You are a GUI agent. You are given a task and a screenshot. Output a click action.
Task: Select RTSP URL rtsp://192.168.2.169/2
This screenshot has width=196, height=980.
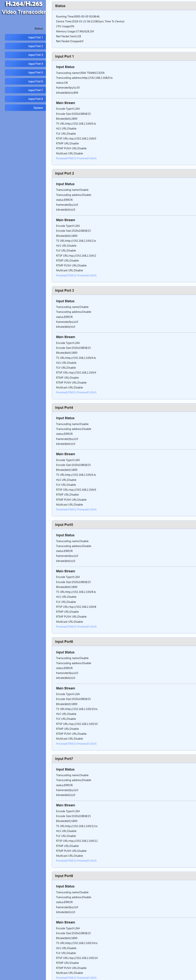(76, 256)
